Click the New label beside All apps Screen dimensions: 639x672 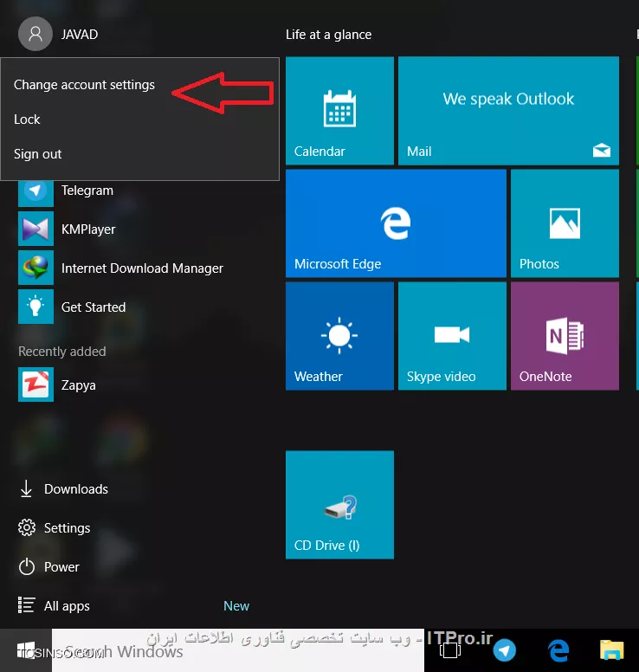[236, 606]
